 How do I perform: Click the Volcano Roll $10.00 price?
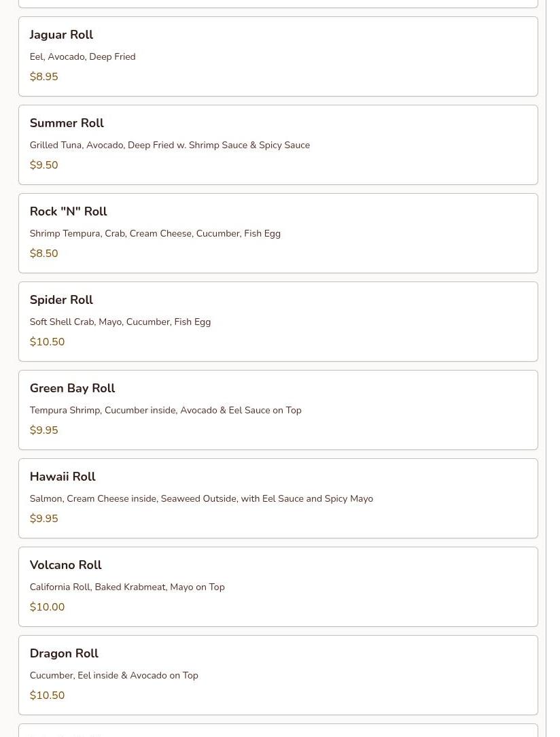pyautogui.click(x=47, y=607)
